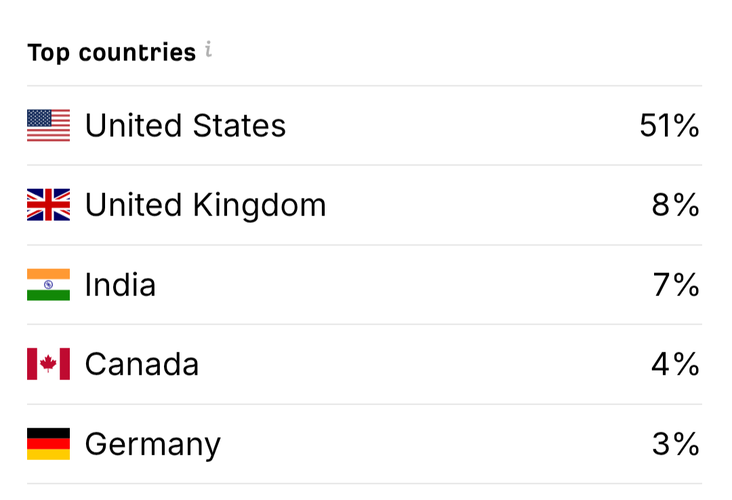This screenshot has width=732, height=500.
Task: Click the Canada flag icon
Action: (x=49, y=364)
